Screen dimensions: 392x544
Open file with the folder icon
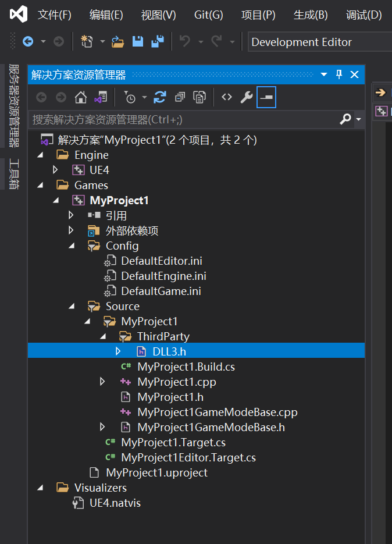click(118, 42)
